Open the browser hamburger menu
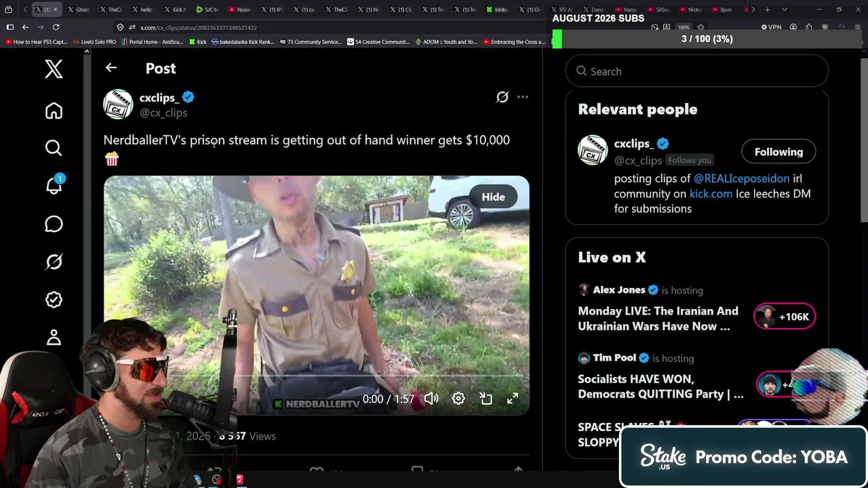 pyautogui.click(x=859, y=27)
